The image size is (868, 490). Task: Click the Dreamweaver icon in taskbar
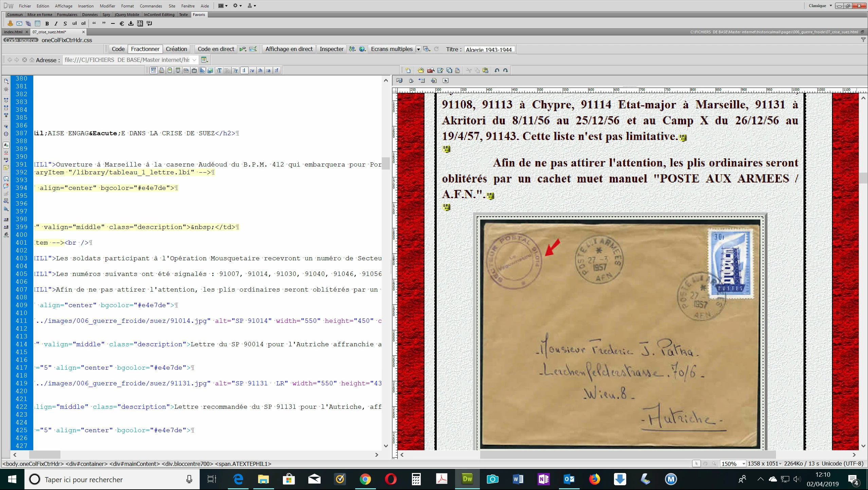pos(467,479)
